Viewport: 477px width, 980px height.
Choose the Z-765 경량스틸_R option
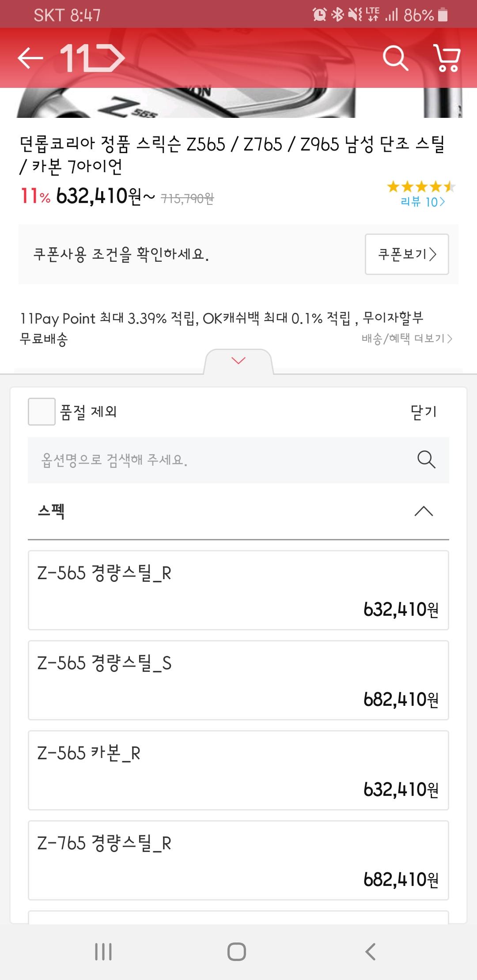(238, 860)
